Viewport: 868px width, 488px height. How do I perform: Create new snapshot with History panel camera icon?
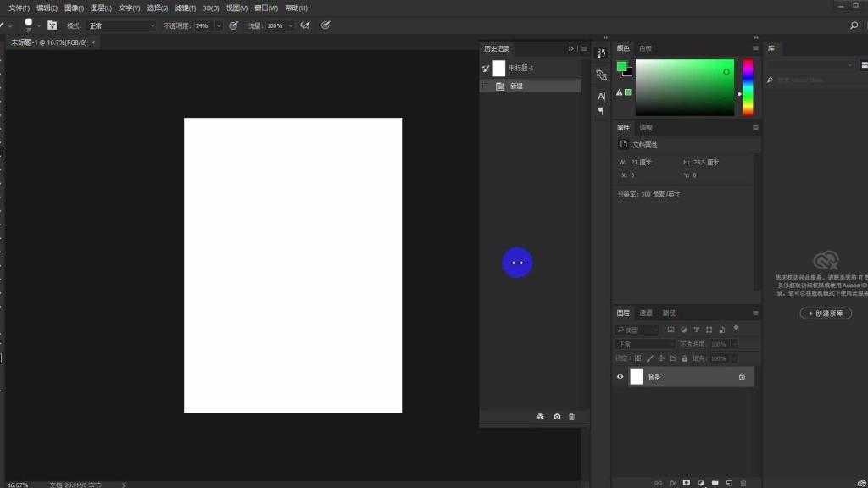click(x=557, y=417)
